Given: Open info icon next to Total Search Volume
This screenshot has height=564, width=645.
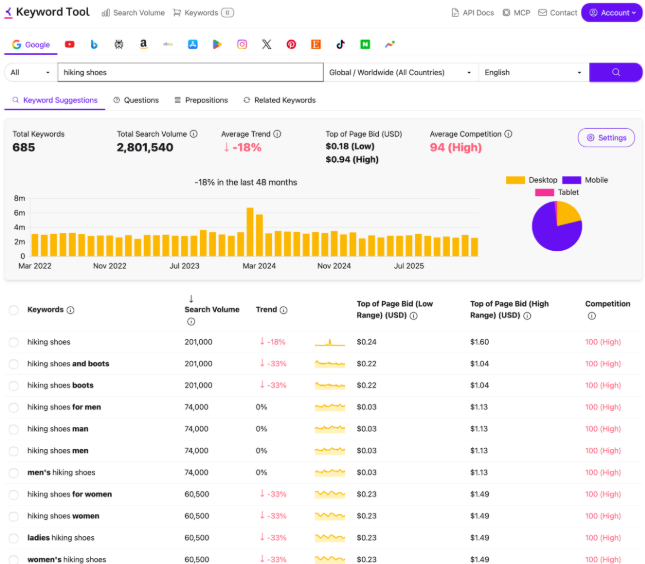Looking at the screenshot, I should [x=194, y=134].
